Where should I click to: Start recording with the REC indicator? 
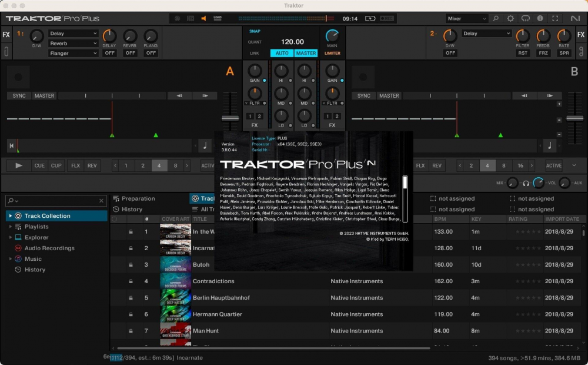point(387,18)
